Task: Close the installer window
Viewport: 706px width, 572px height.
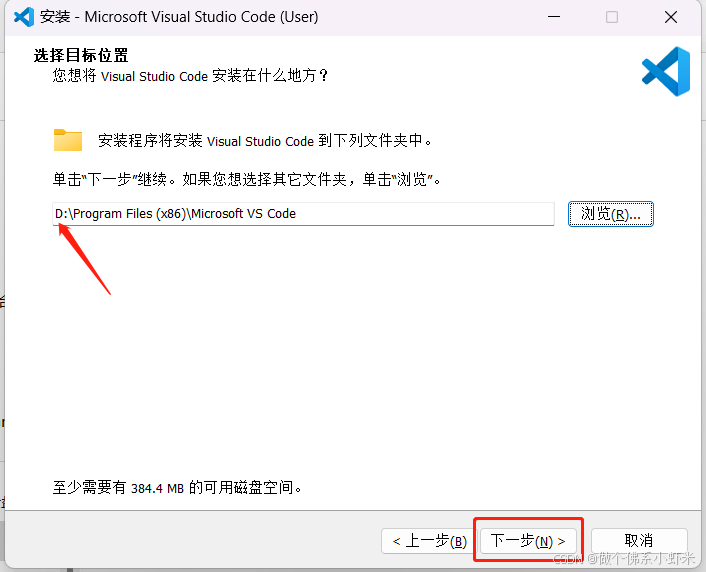Action: pos(671,17)
